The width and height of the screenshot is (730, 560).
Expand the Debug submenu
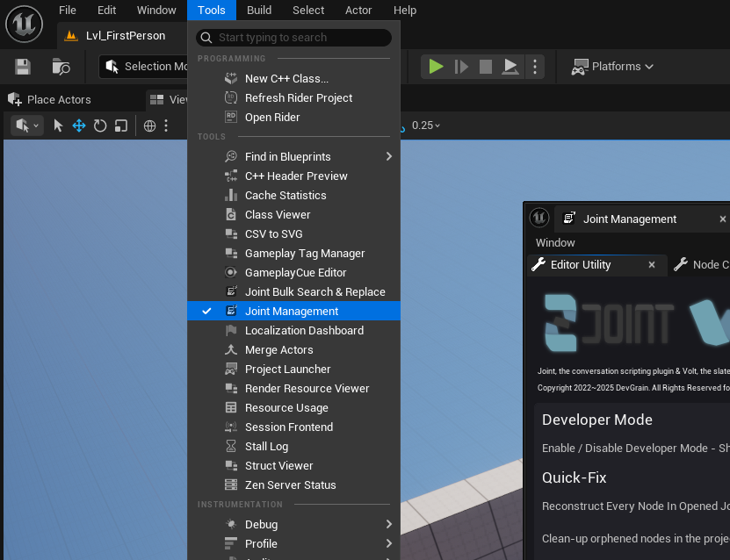[x=389, y=525]
